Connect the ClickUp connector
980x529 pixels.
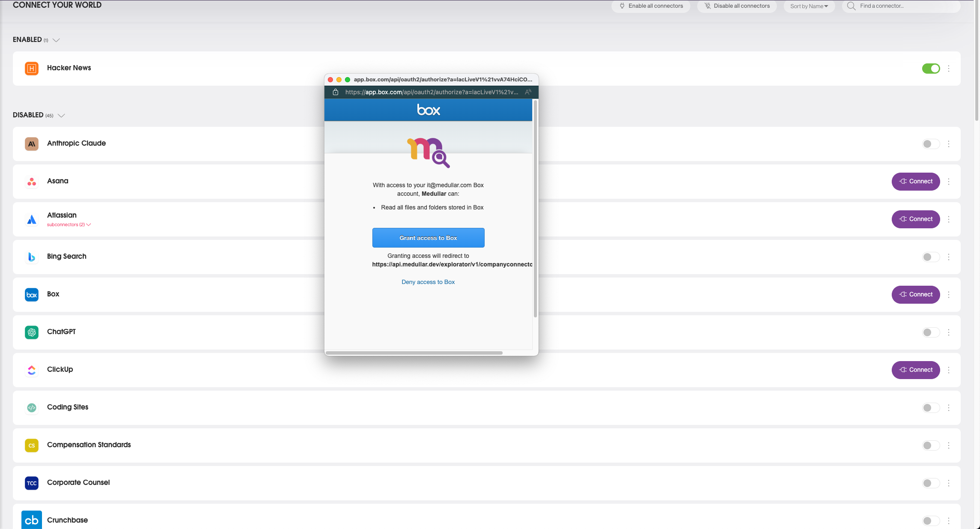916,370
